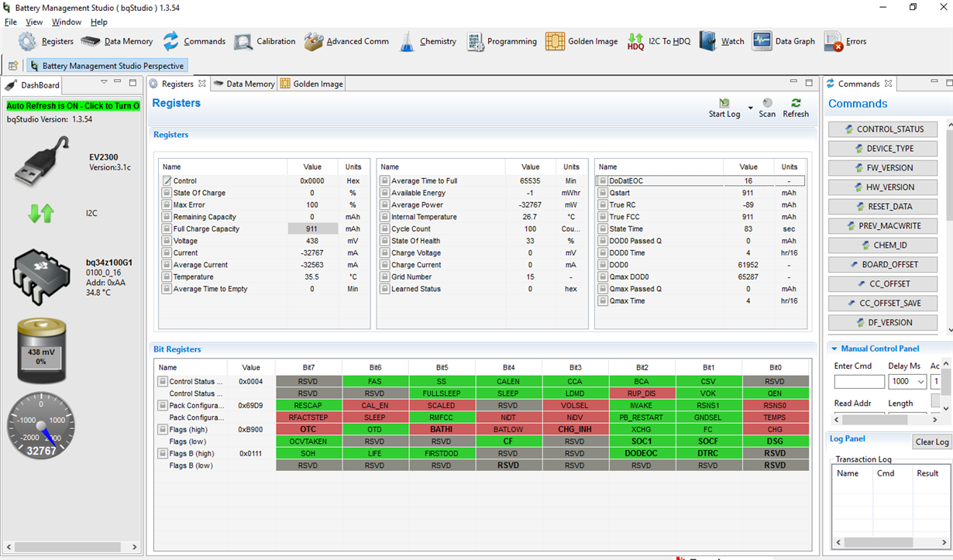This screenshot has width=953, height=560.
Task: Open the Help menu
Action: coord(99,22)
